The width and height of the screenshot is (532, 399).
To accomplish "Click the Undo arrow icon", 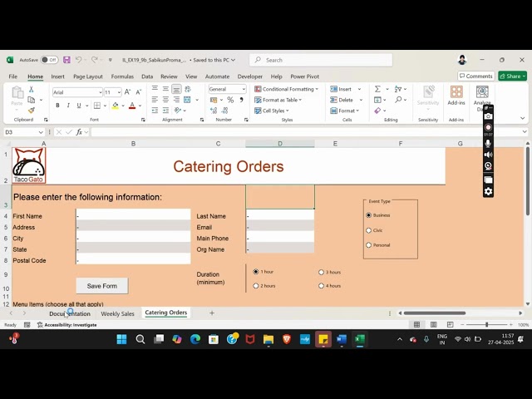I will [78, 60].
